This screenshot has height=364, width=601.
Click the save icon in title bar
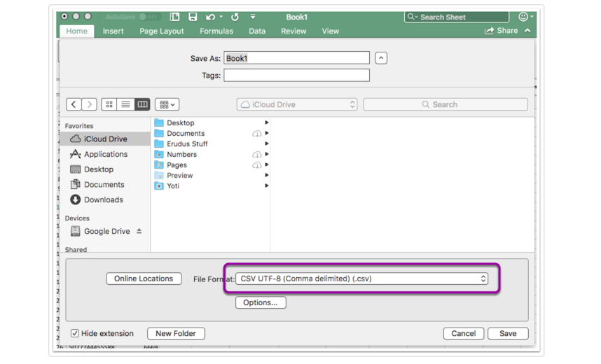pos(193,17)
